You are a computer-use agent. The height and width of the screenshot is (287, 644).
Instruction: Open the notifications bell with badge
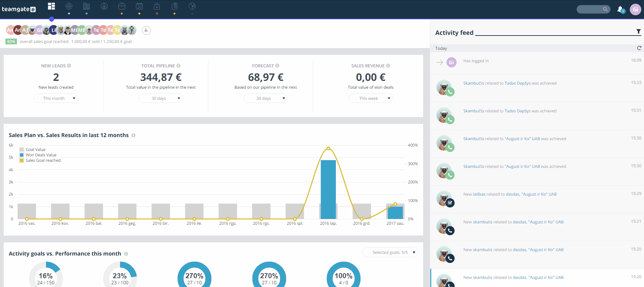tap(621, 9)
